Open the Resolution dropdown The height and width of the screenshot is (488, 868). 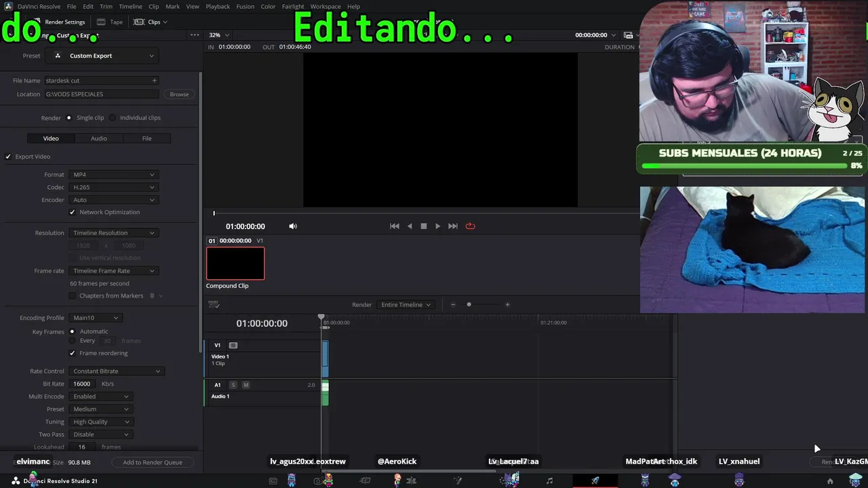pyautogui.click(x=114, y=233)
